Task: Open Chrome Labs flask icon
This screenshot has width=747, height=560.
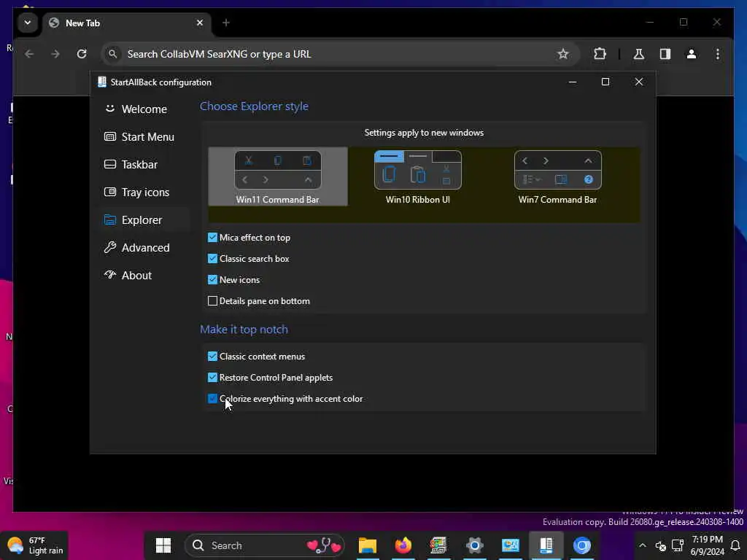Action: (639, 54)
